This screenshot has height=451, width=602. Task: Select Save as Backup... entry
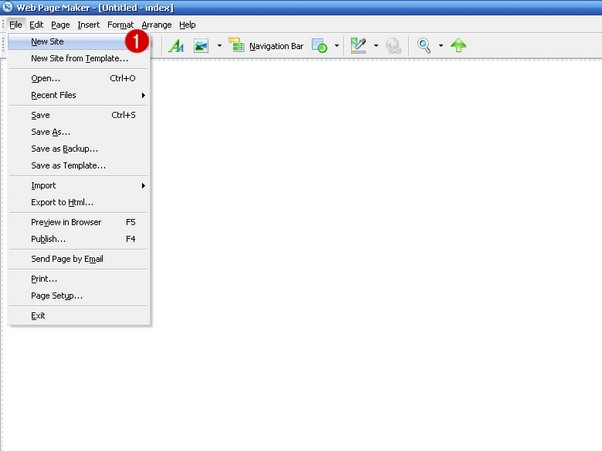(79, 149)
